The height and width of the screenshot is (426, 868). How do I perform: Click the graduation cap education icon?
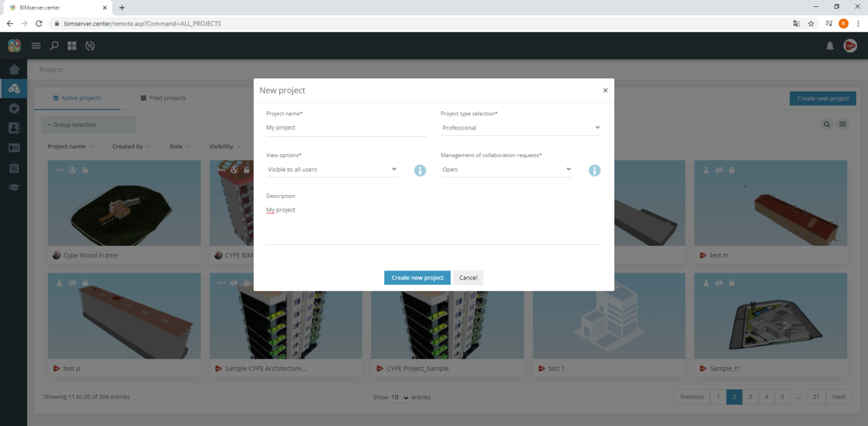click(14, 187)
